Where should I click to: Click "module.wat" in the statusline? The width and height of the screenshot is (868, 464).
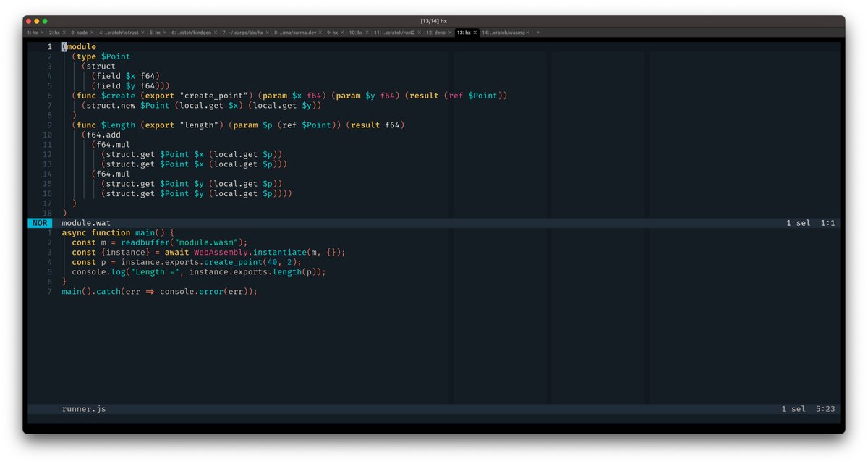click(x=87, y=222)
